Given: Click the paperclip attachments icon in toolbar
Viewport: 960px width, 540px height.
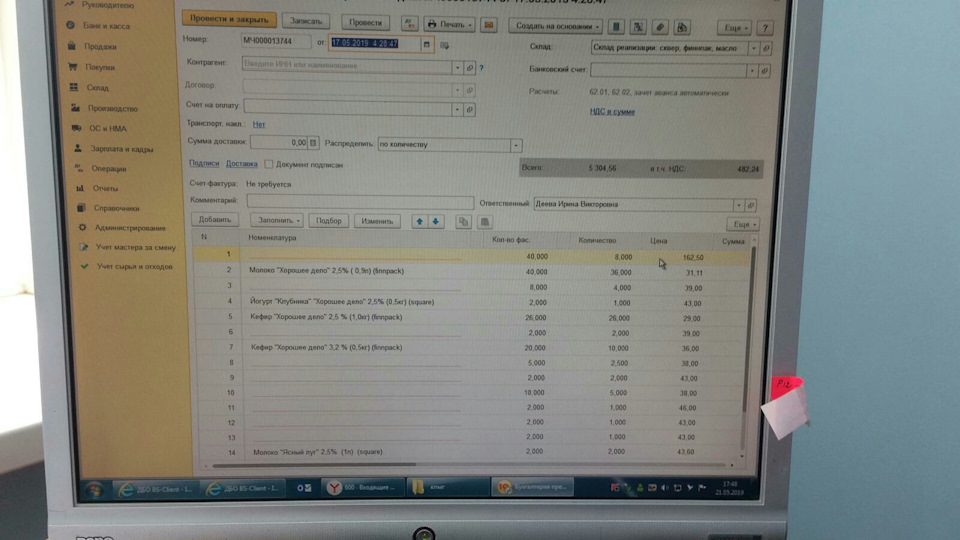Looking at the screenshot, I should pos(659,27).
